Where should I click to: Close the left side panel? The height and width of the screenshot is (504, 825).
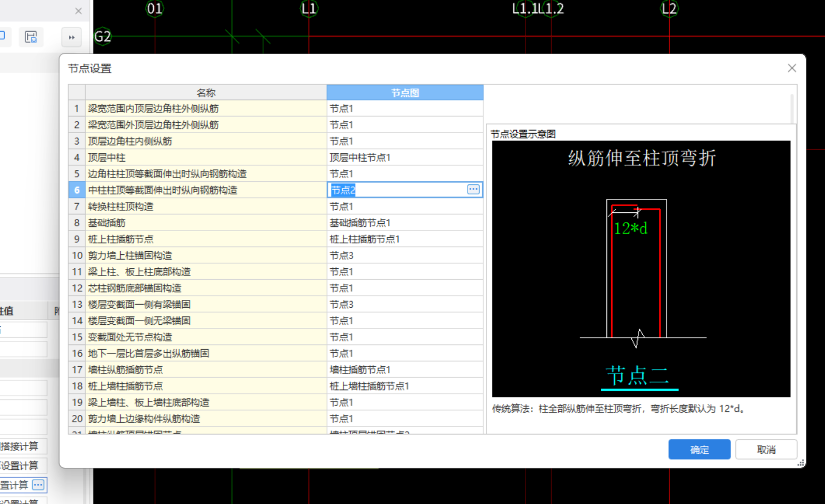pos(78,11)
